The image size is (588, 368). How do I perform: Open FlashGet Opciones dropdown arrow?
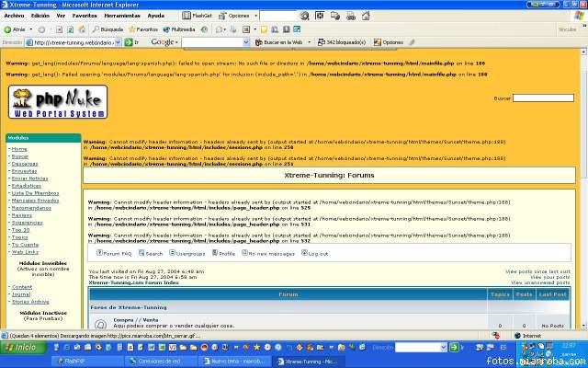255,16
